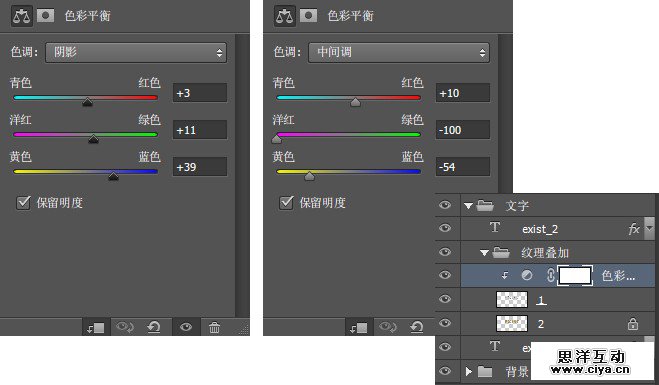
Task: Click view previous state icon in right panel
Action: (388, 327)
